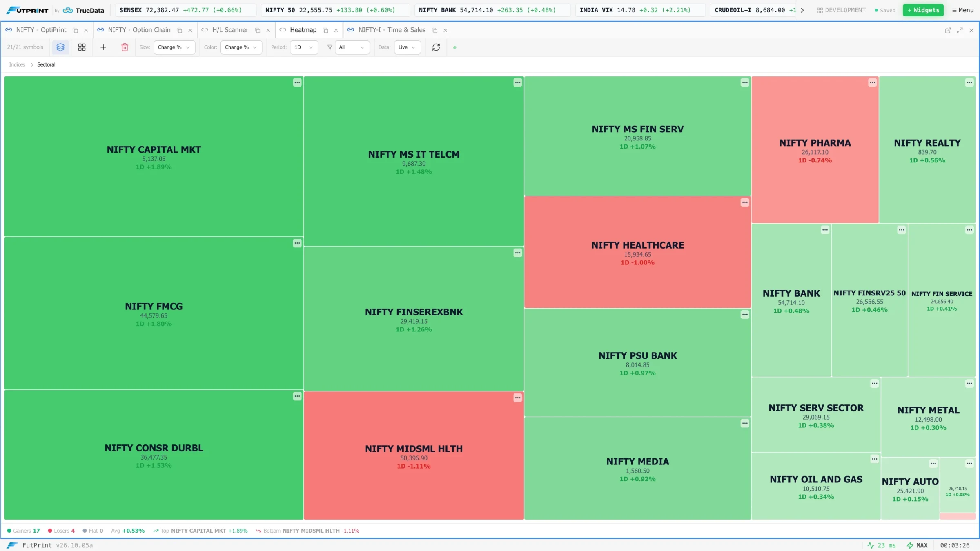Switch to NIFTY - OptiPrint tab
Screen dimensions: 980x551
click(x=41, y=30)
